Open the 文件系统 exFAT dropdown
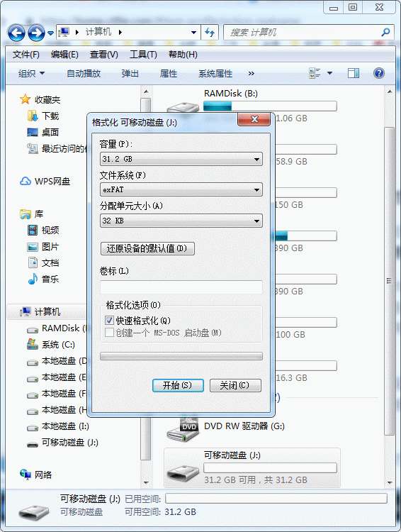Image resolution: width=401 pixels, height=532 pixels. click(181, 189)
